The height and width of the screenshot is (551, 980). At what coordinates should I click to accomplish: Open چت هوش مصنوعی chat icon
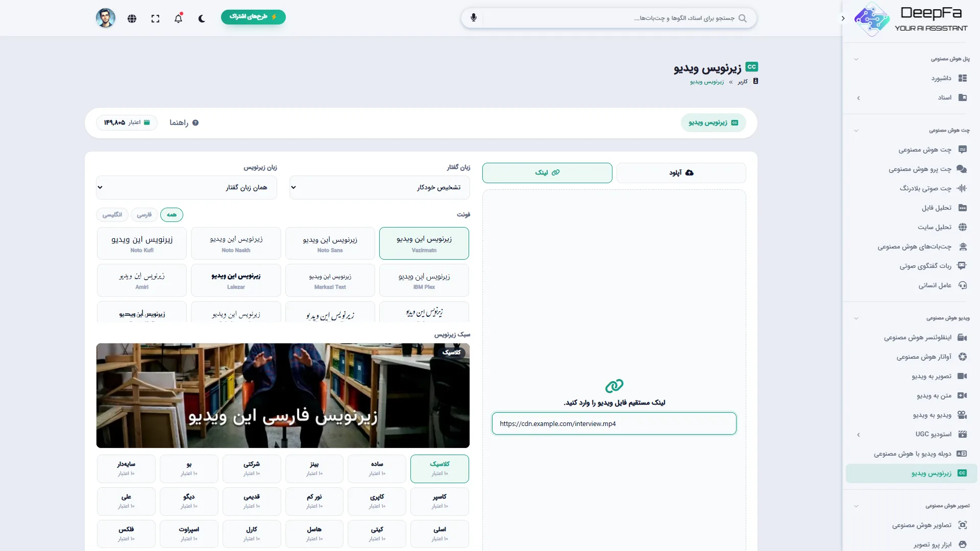[963, 149]
